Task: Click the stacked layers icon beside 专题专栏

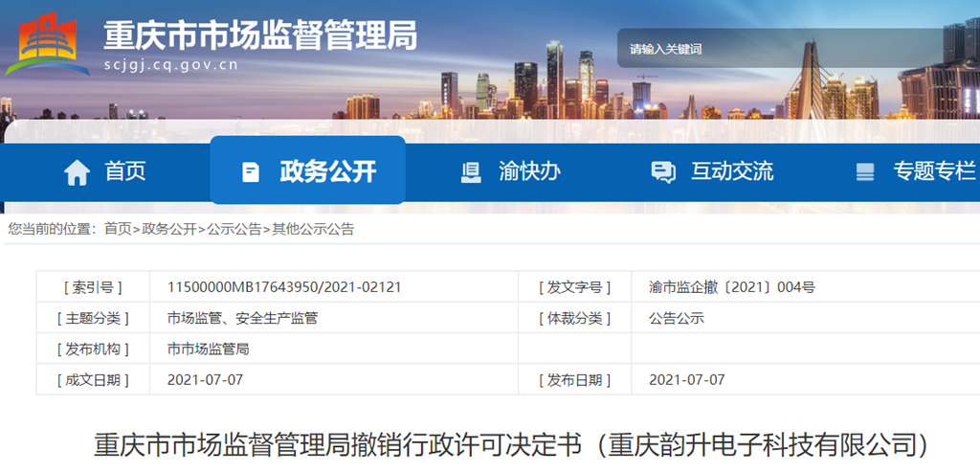Action: point(865,172)
